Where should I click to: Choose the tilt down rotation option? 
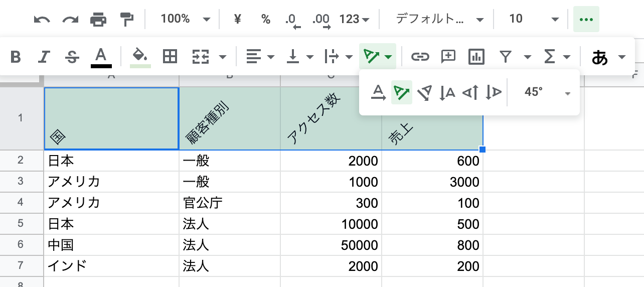click(424, 92)
